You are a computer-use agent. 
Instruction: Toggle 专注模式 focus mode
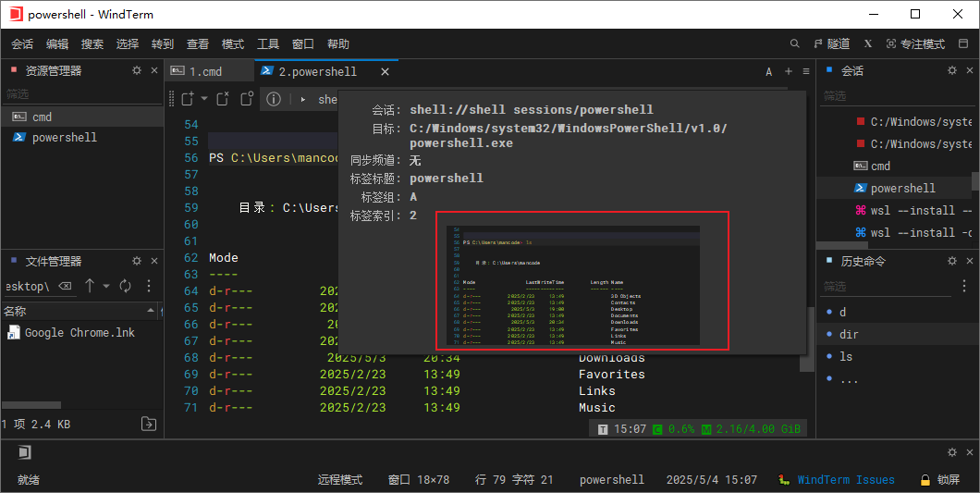[915, 43]
